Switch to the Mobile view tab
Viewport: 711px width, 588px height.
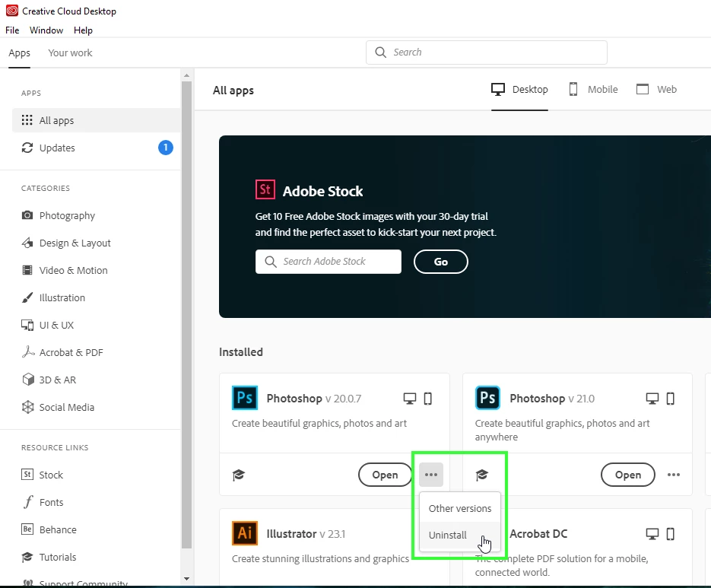593,90
